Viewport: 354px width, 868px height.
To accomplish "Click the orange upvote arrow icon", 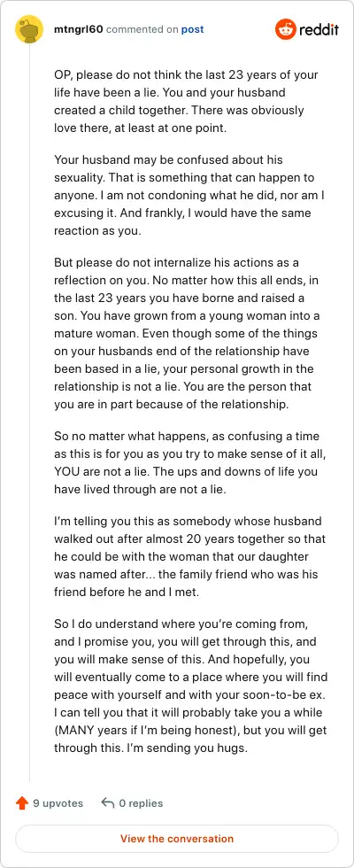I will click(x=22, y=802).
